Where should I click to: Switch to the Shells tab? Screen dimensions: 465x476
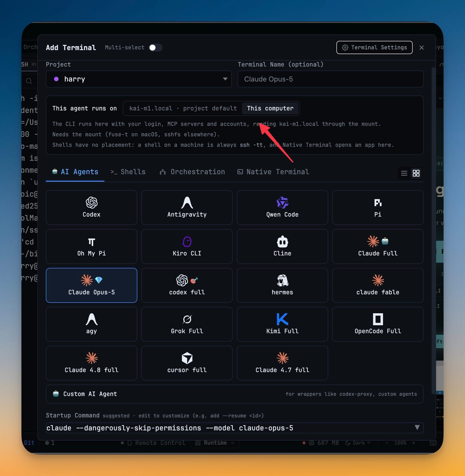click(x=128, y=172)
